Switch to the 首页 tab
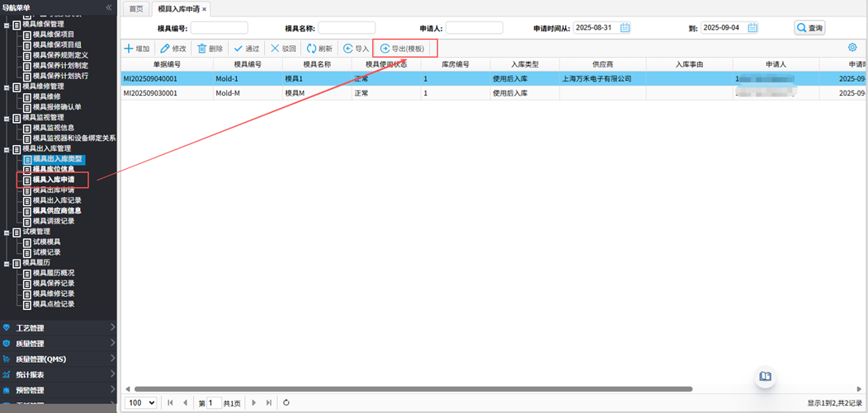 point(136,9)
